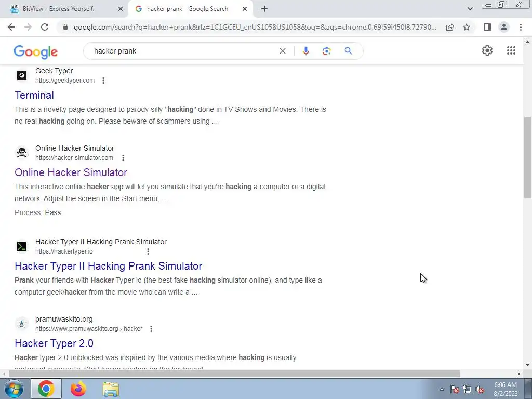Open more options for hackertyper.io result

pyautogui.click(x=148, y=252)
